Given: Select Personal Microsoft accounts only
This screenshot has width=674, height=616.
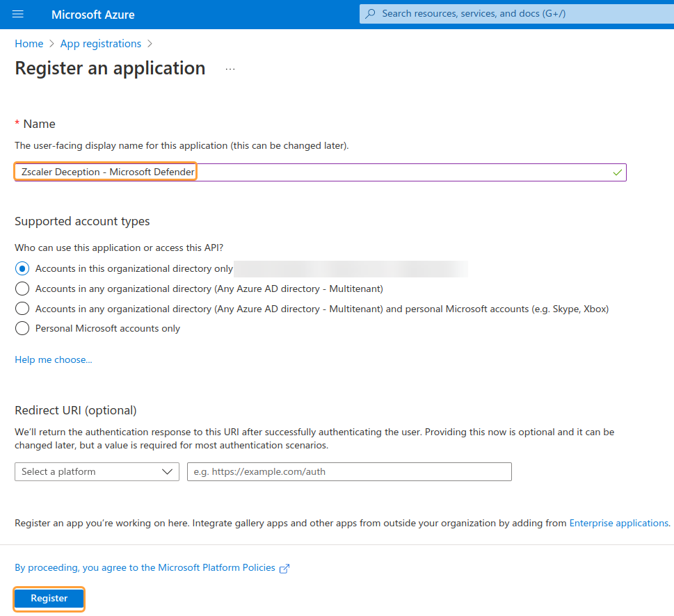Looking at the screenshot, I should (x=21, y=329).
